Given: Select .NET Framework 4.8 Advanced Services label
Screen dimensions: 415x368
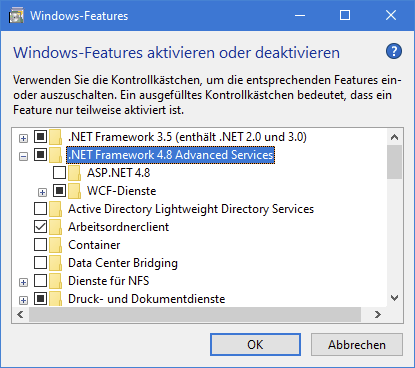Looking at the screenshot, I should pyautogui.click(x=170, y=155).
